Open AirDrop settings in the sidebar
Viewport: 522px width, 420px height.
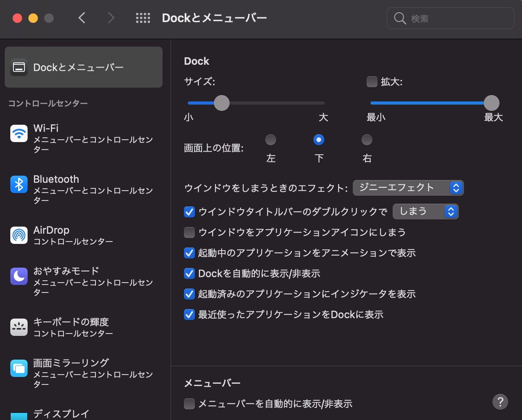[84, 235]
